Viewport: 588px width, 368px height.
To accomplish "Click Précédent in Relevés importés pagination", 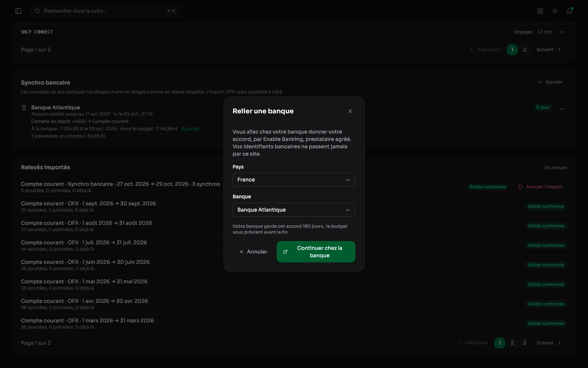I will (473, 343).
